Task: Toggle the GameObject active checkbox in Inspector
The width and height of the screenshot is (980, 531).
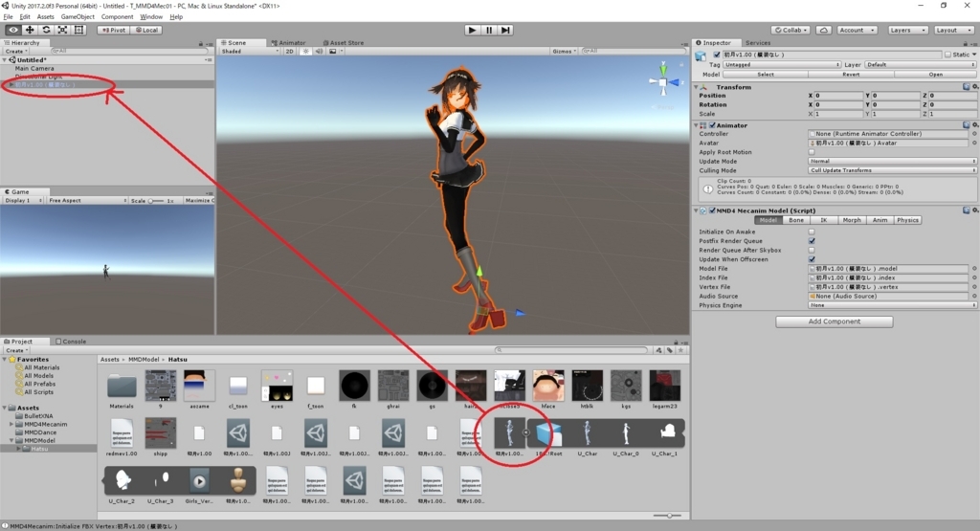Action: click(717, 55)
